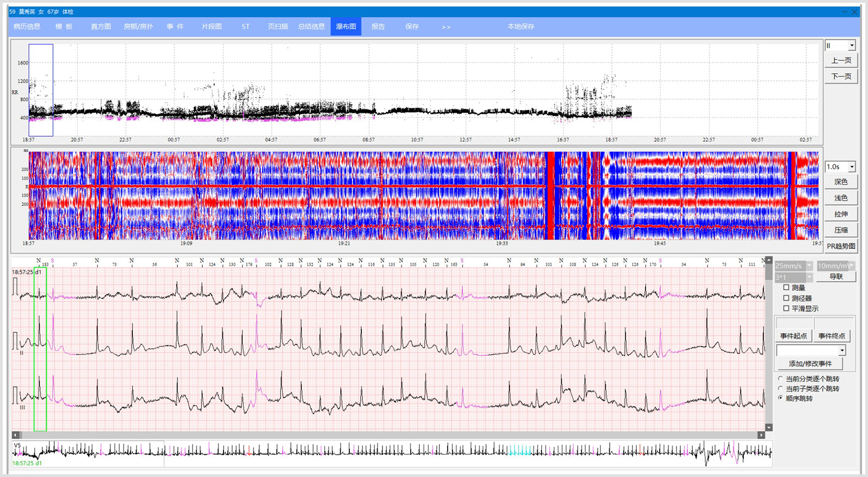
Task: Click the >> more tabs arrow
Action: coord(446,27)
